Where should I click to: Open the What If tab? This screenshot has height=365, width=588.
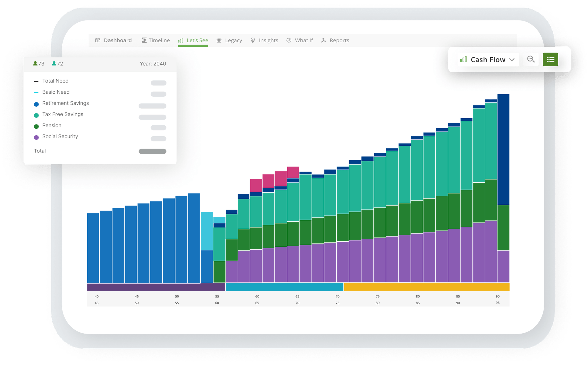[304, 40]
